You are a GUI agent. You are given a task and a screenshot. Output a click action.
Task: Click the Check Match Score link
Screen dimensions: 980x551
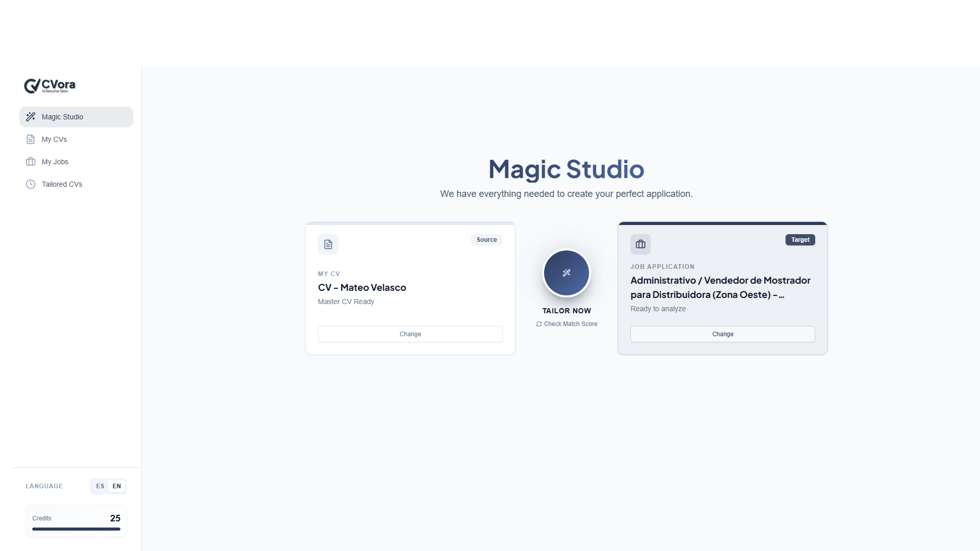[x=570, y=324]
